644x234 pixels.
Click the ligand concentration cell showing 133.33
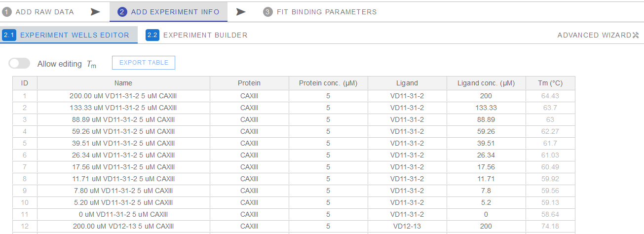click(486, 108)
